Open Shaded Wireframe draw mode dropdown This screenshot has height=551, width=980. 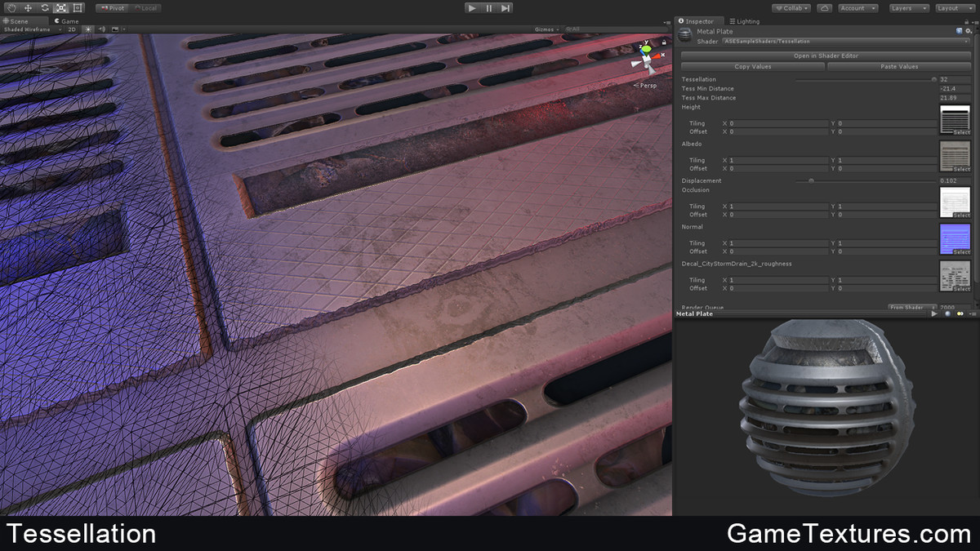pos(31,29)
